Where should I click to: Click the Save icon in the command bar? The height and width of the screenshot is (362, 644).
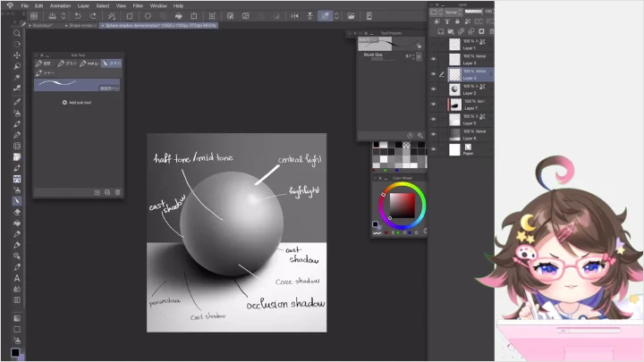pos(53,16)
